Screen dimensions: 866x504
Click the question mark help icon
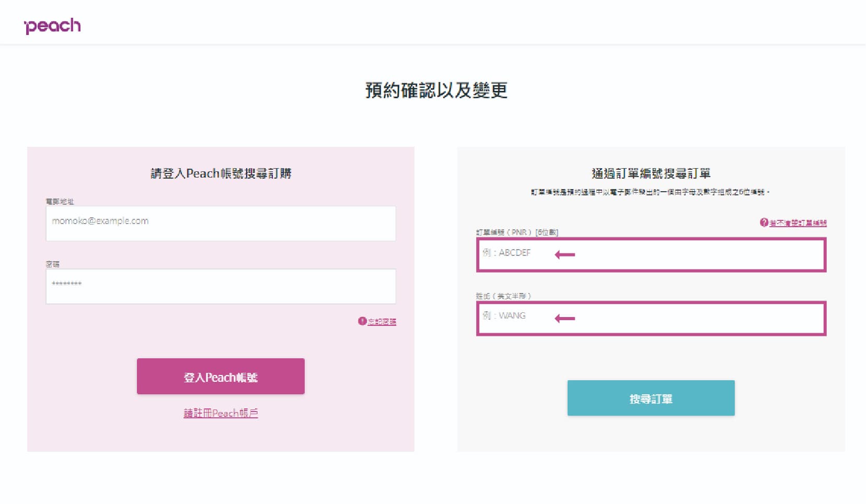tap(764, 222)
